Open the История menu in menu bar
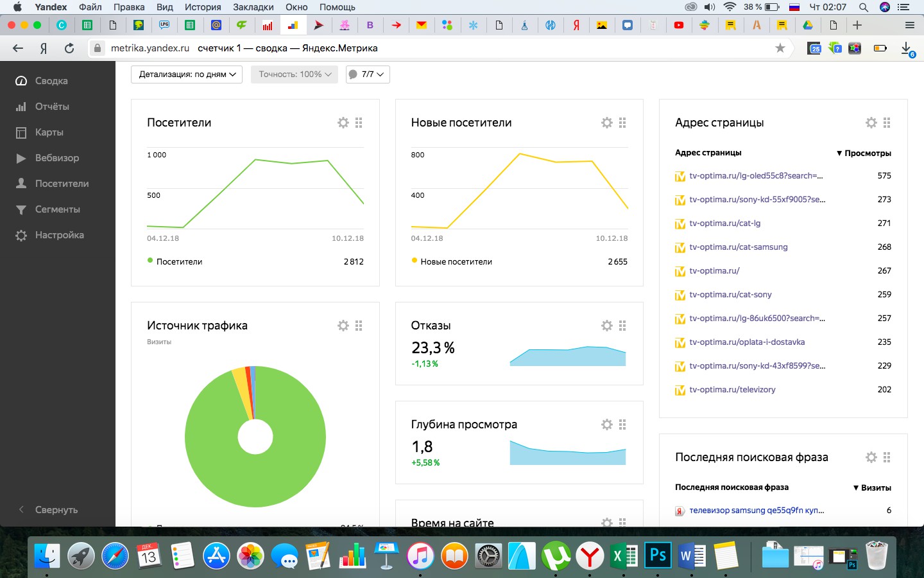The width and height of the screenshot is (924, 578). click(203, 7)
